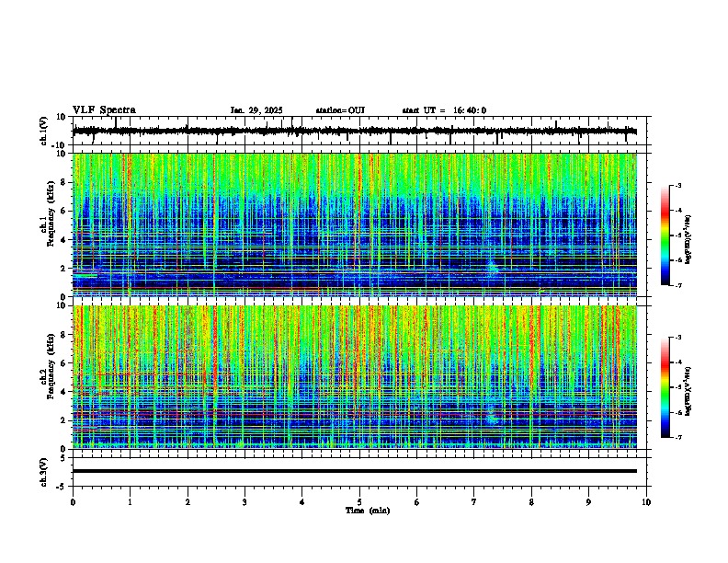The height and width of the screenshot is (563, 728).
Task: Click the '8' kHz tick on ch.2 axis
Action: tap(63, 335)
